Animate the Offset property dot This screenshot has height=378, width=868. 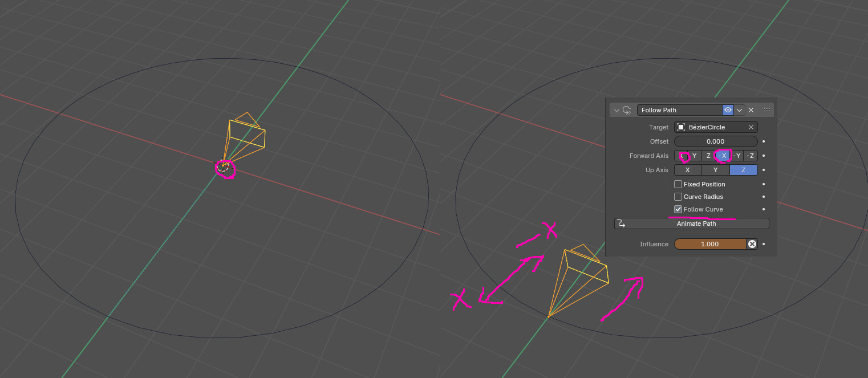coord(764,141)
